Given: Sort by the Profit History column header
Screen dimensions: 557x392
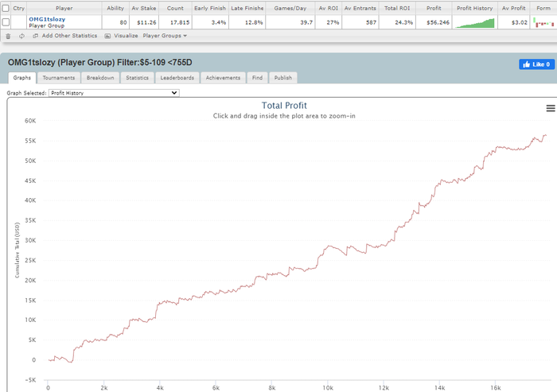Looking at the screenshot, I should pyautogui.click(x=474, y=8).
